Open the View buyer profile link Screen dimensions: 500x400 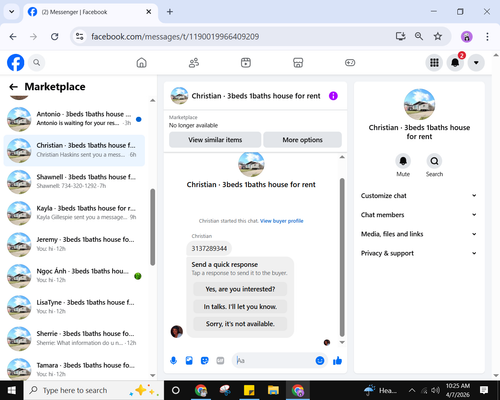tap(282, 221)
